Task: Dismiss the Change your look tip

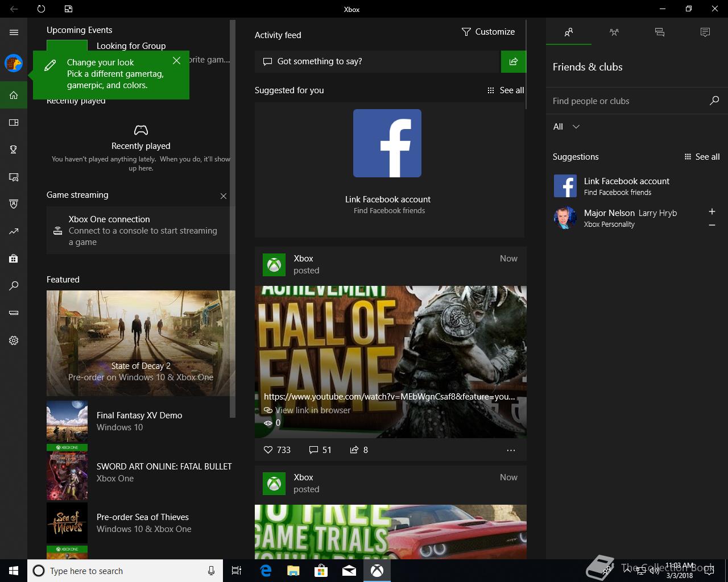Action: 177,60
